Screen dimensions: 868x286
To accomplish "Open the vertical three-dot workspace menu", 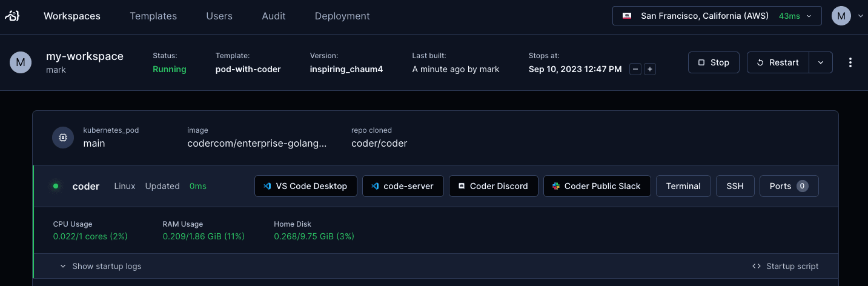I will (850, 62).
